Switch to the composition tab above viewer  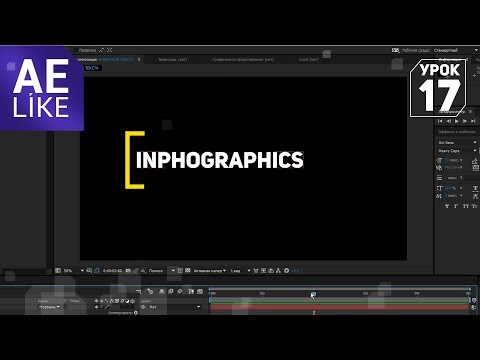108,59
